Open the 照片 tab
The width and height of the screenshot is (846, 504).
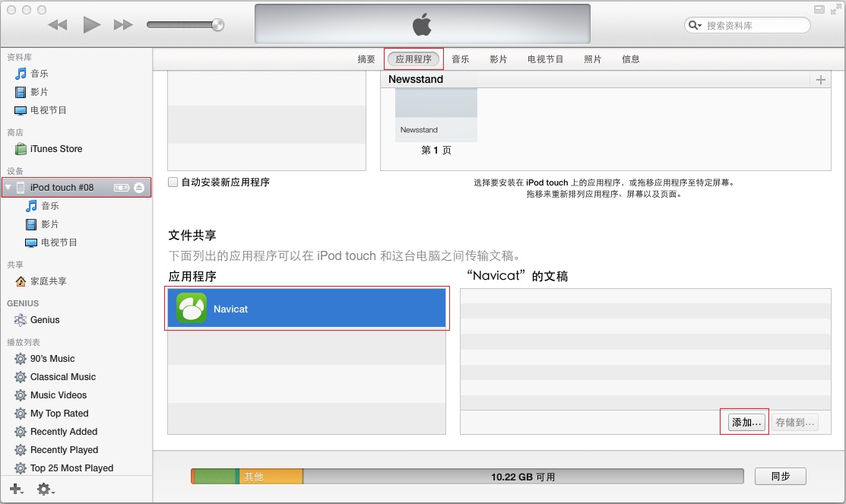[592, 59]
